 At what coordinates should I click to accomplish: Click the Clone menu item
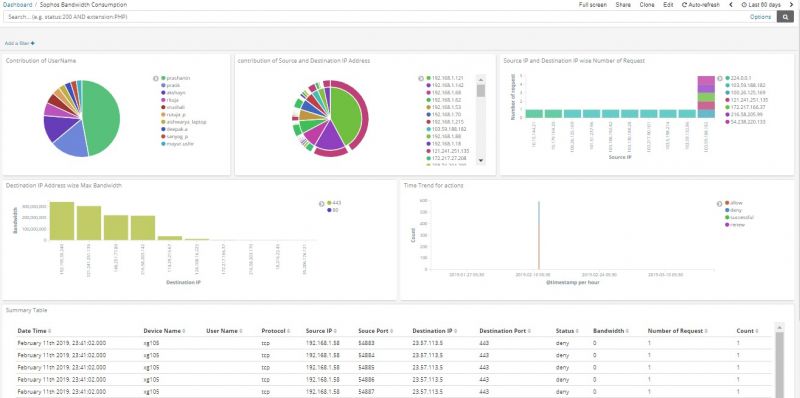point(647,5)
